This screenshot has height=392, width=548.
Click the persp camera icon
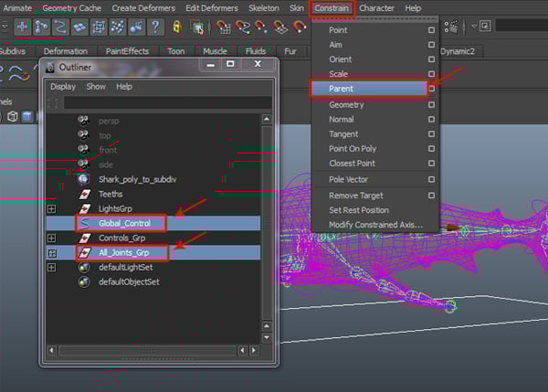coord(85,120)
